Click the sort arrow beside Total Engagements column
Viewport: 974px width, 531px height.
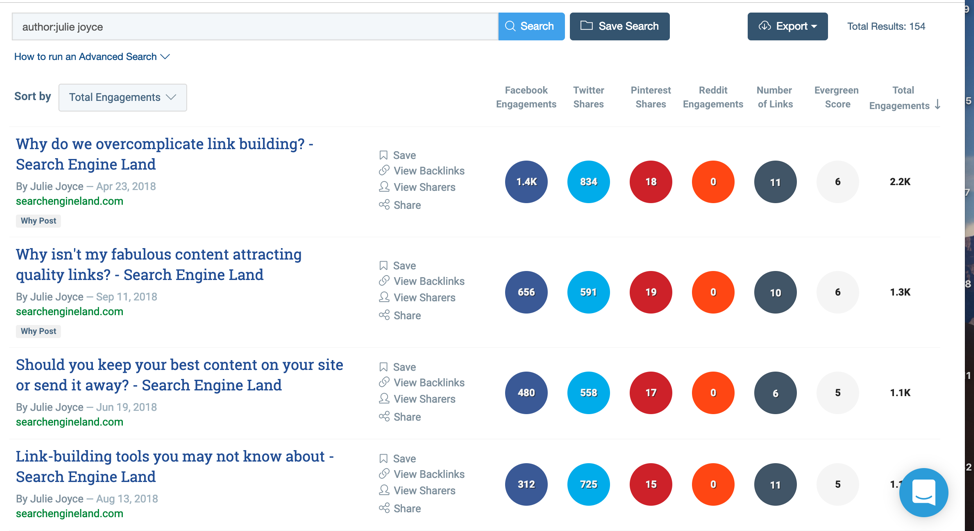pyautogui.click(x=937, y=105)
